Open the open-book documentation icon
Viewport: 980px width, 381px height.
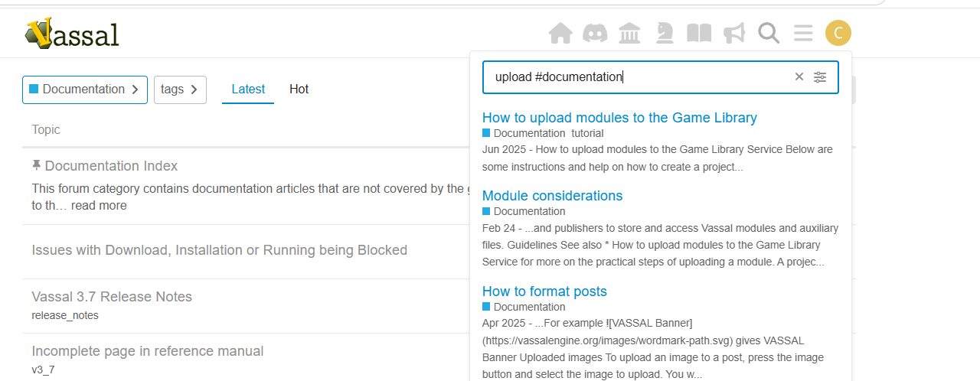coord(699,33)
